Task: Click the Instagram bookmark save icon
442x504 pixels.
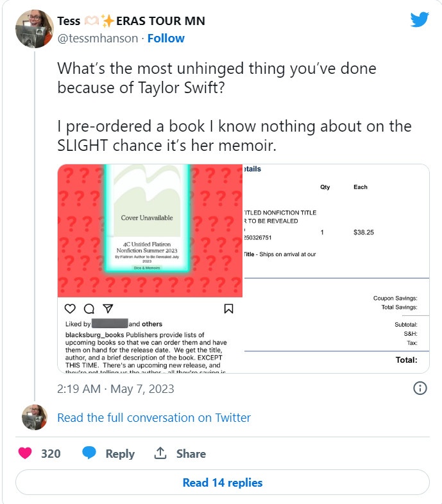Action: tap(228, 308)
